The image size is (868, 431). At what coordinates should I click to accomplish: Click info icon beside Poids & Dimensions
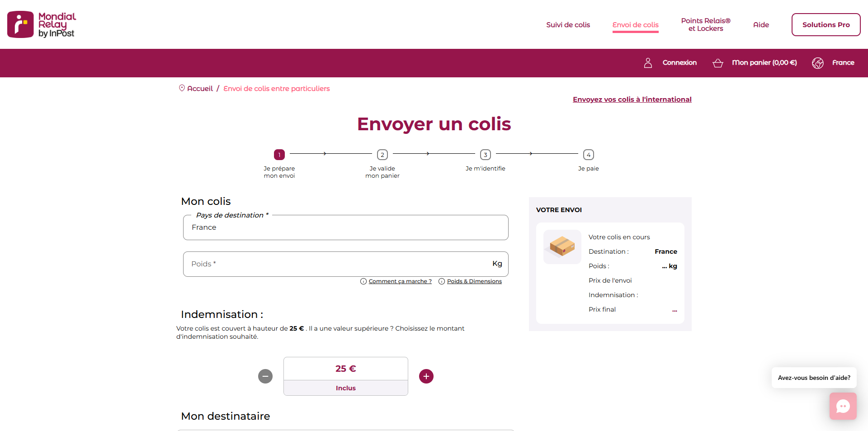pos(442,281)
